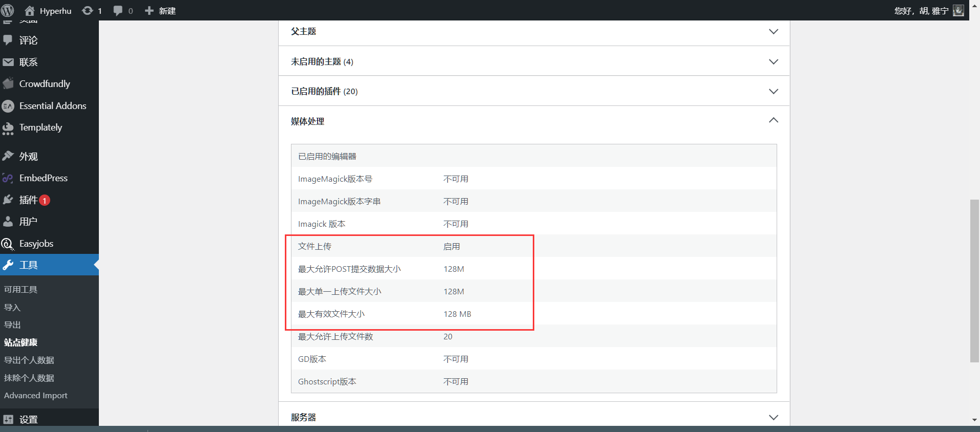Screen dimensions: 980x432
Task: Open the WordPress logo menu
Action: pyautogui.click(x=8, y=10)
